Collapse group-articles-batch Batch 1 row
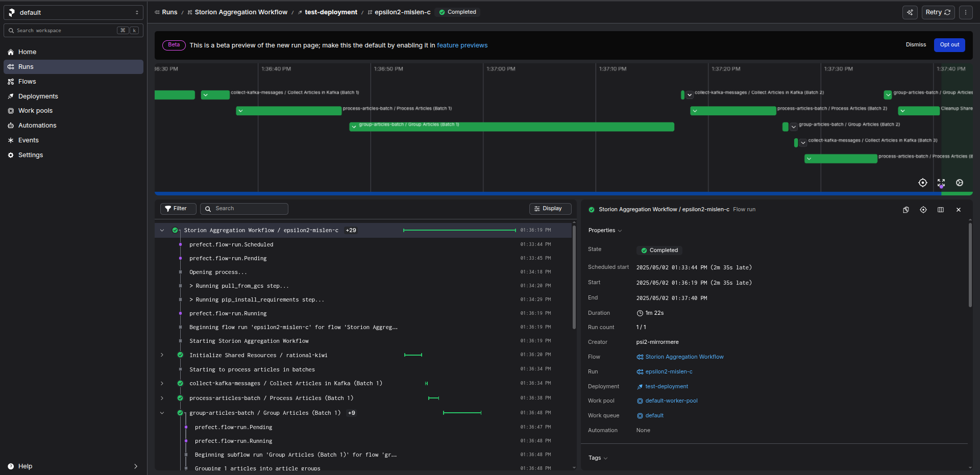Viewport: 980px width, 475px height. click(x=162, y=413)
